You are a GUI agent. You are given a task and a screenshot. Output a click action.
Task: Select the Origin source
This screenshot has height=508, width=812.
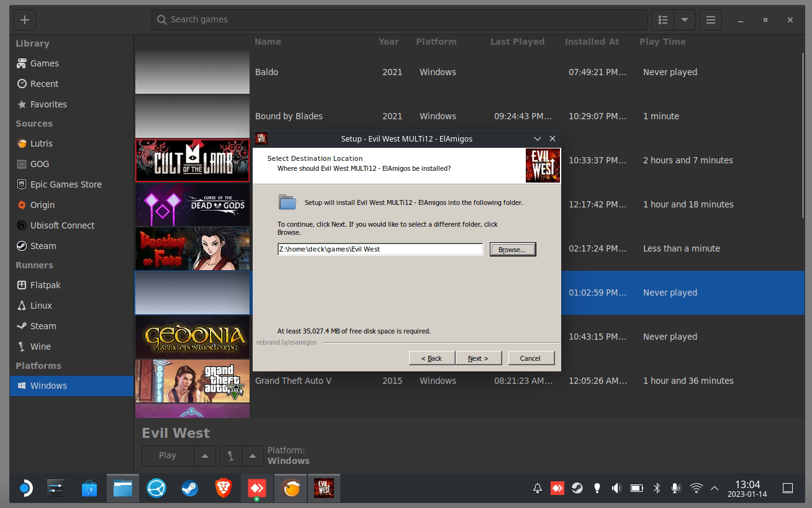pyautogui.click(x=71, y=205)
